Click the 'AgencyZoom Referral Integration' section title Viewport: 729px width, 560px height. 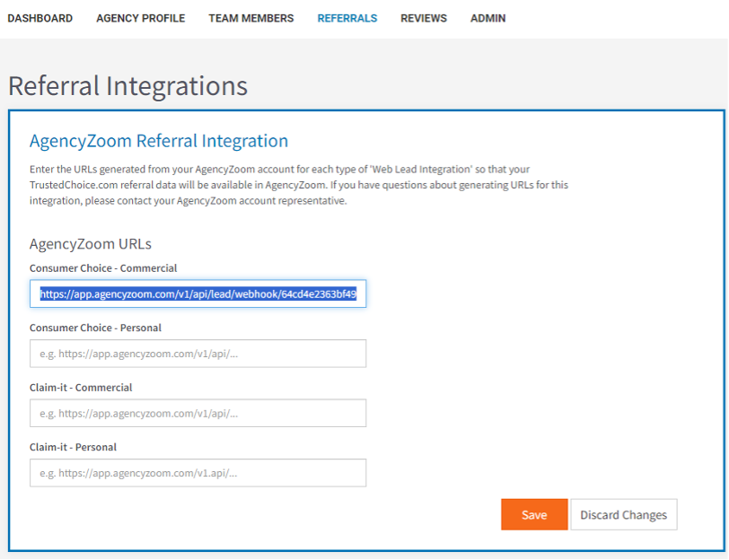[x=159, y=141]
